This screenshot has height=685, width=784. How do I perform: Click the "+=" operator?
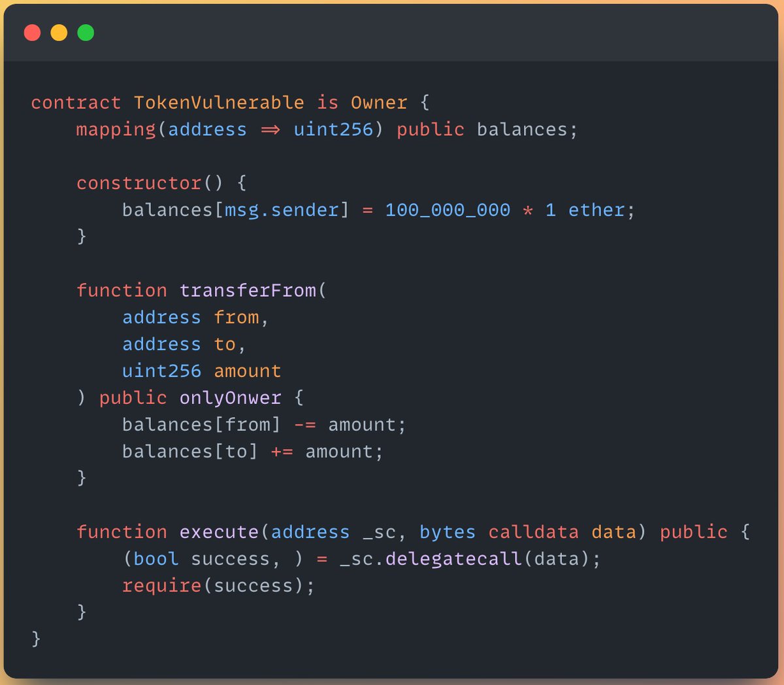[x=282, y=452]
